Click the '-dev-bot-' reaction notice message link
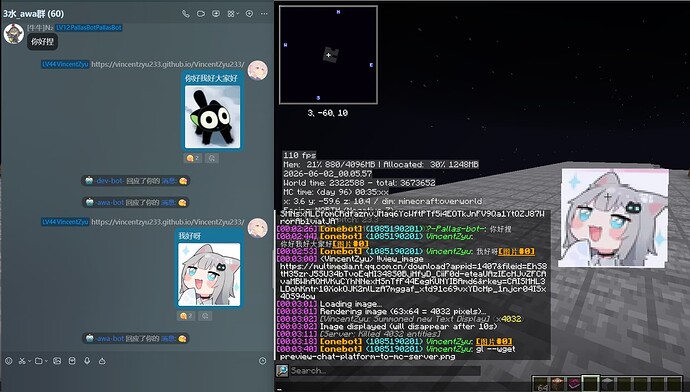The image size is (690, 392). (x=169, y=181)
